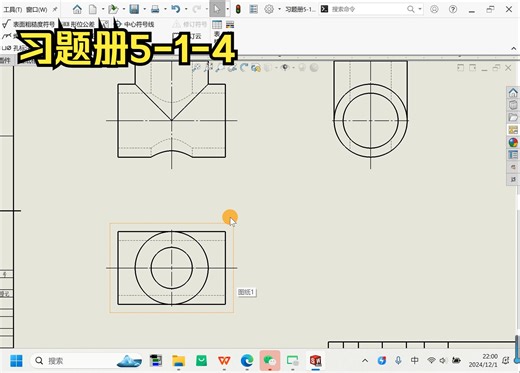520x373 pixels.
Task: Open the Windows Start menu
Action: [16, 361]
